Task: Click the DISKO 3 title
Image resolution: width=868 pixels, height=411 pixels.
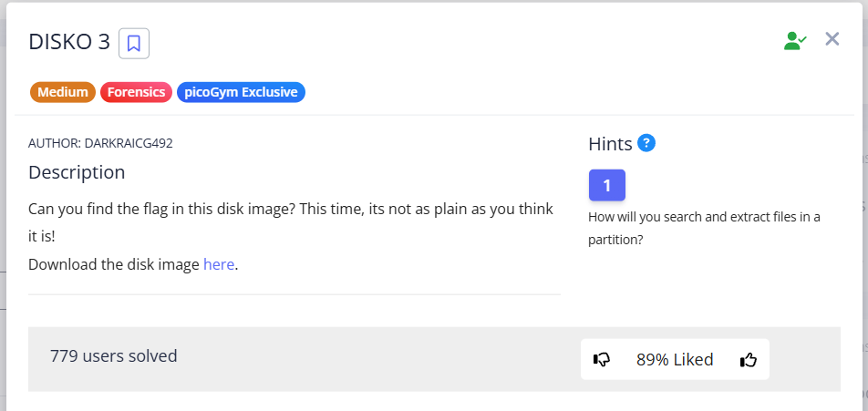Action: coord(69,42)
